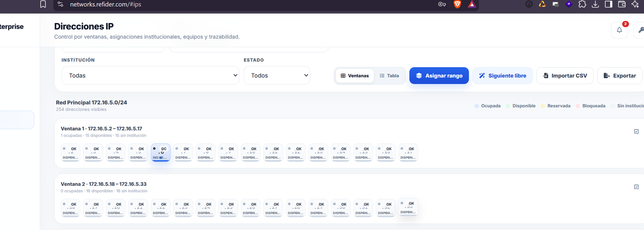The image size is (644, 230).
Task: Click the import icon in Importar CSV
Action: coord(546,76)
